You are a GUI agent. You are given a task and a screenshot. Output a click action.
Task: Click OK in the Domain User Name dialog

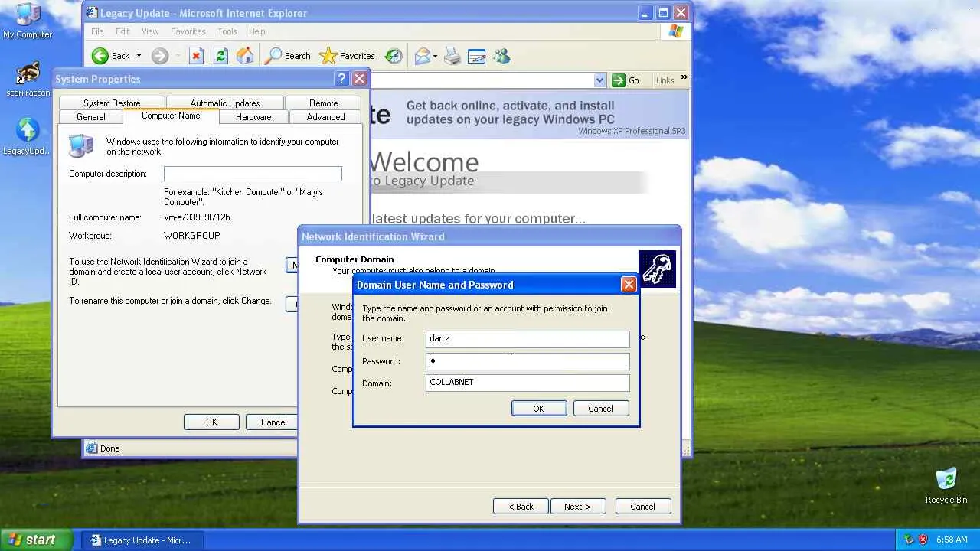point(539,409)
